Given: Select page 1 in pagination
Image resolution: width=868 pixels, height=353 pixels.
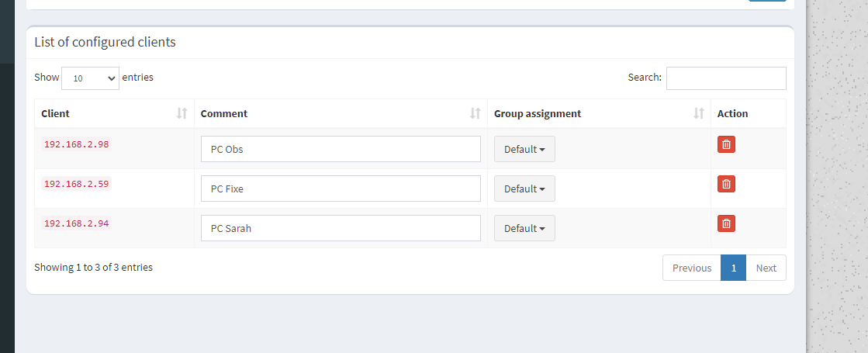Looking at the screenshot, I should [734, 268].
